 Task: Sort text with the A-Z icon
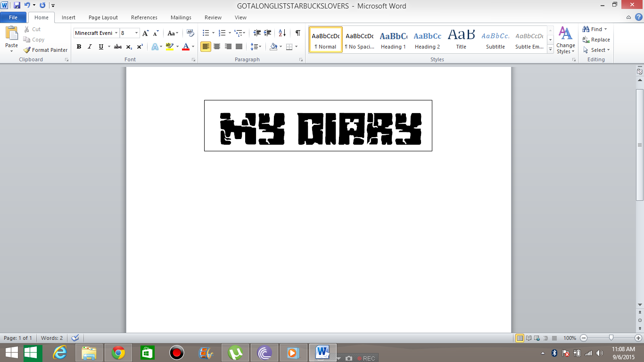click(282, 33)
